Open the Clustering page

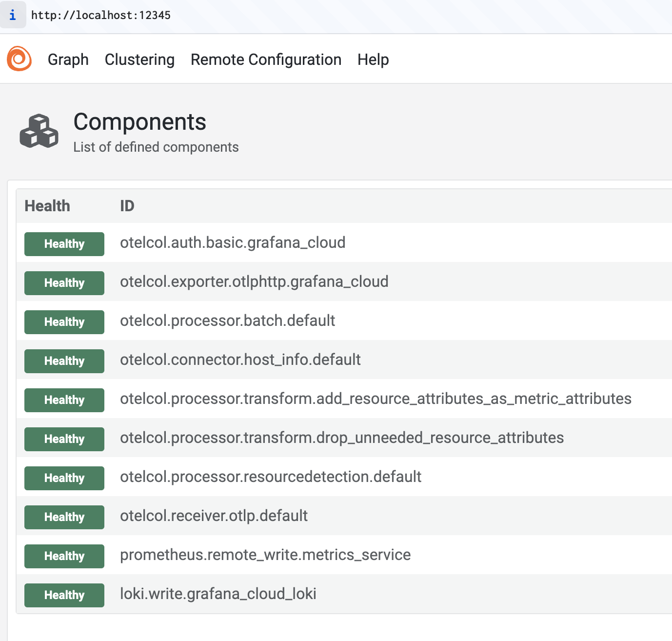click(x=139, y=60)
